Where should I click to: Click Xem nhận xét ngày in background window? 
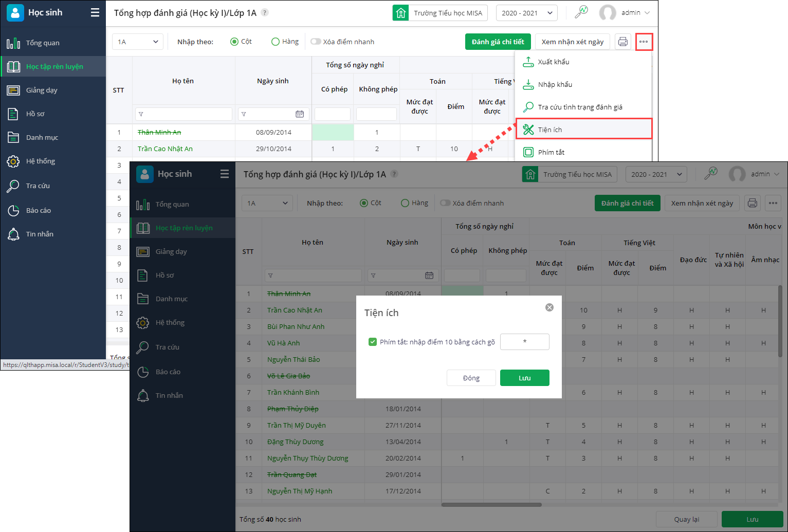[573, 42]
